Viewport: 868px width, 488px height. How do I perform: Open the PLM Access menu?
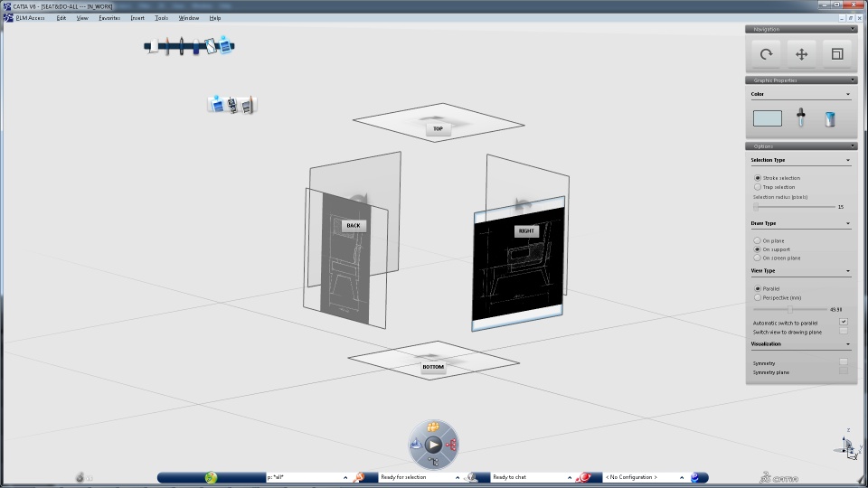point(30,18)
